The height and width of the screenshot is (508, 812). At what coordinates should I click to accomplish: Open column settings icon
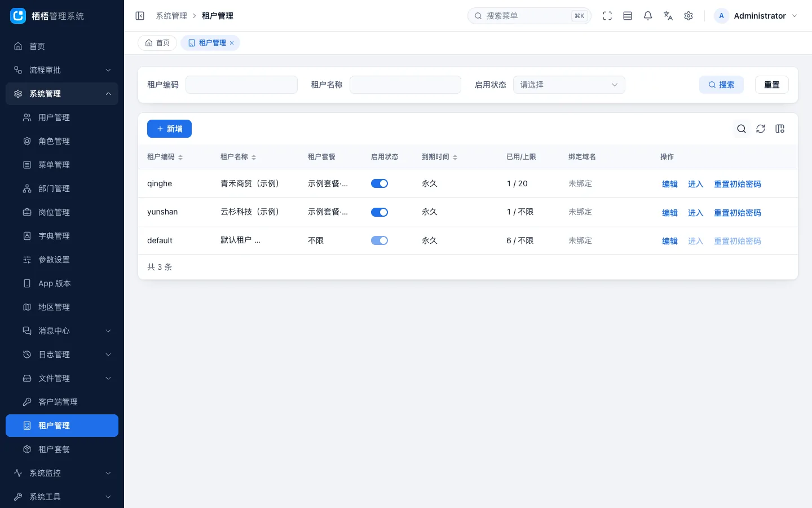pos(780,129)
